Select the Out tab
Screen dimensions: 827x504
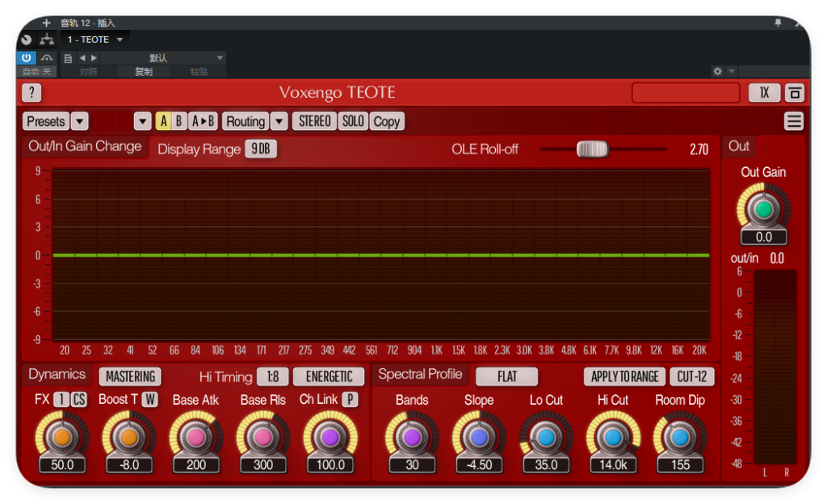coord(739,146)
